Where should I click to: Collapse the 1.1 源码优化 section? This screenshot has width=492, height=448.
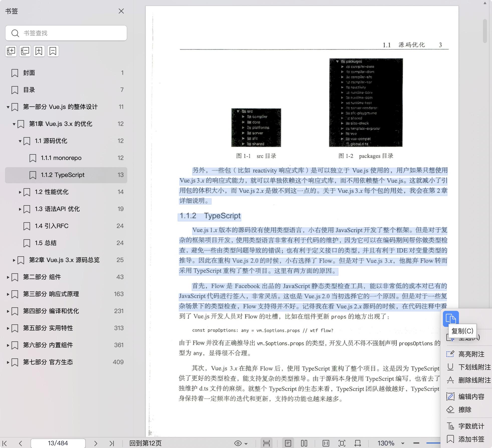click(x=20, y=141)
